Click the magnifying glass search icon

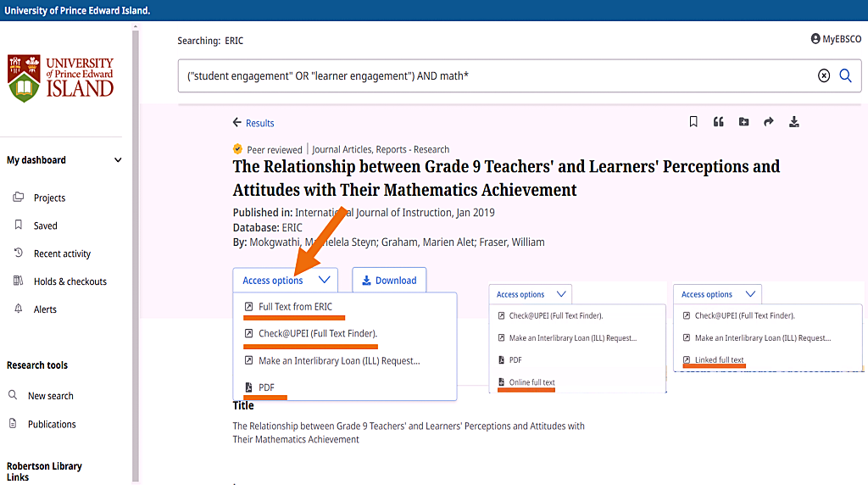[x=845, y=76]
